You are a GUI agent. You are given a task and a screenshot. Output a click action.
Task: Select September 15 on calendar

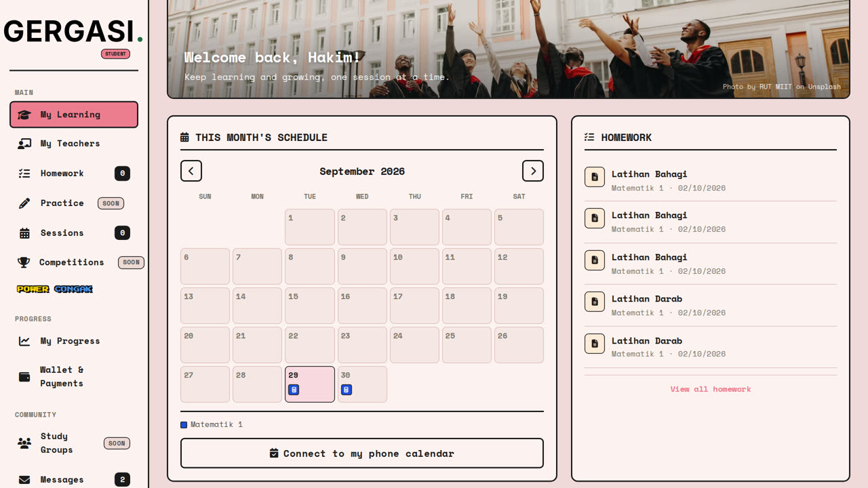point(310,306)
